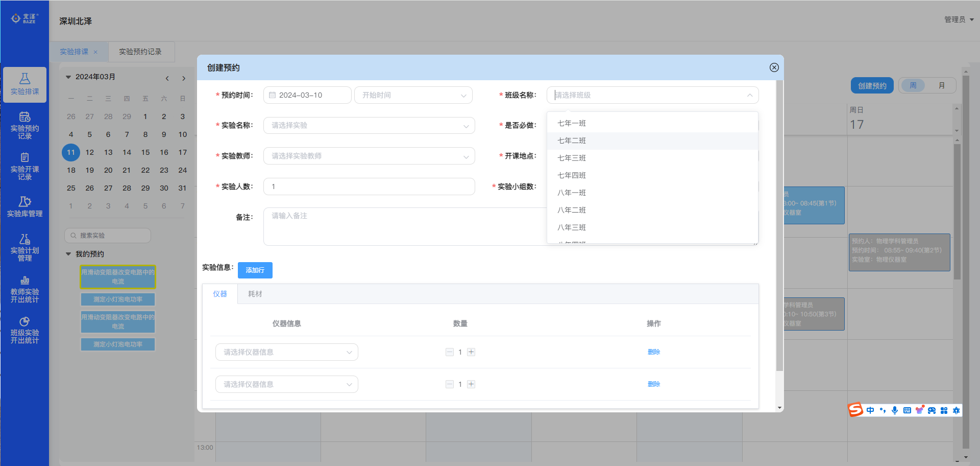Open 实验库管理 sidebar icon
Image resolution: width=980 pixels, height=466 pixels.
[24, 202]
